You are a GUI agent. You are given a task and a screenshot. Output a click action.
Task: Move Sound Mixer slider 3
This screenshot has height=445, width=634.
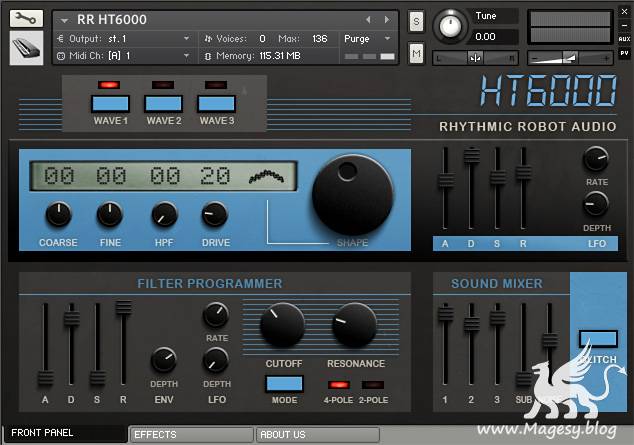[x=497, y=317]
